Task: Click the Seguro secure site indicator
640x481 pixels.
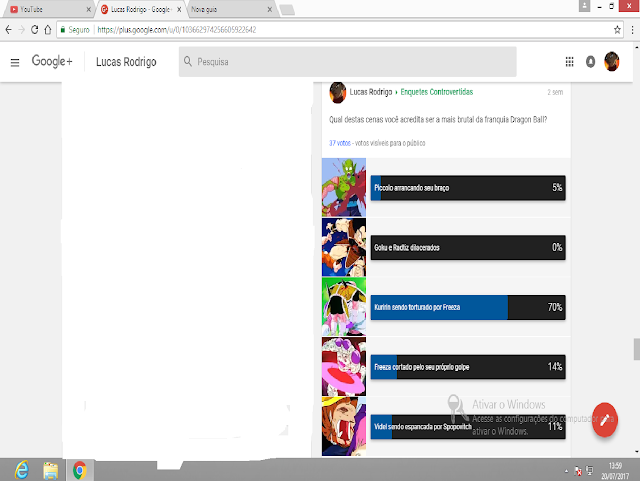Action: point(75,29)
